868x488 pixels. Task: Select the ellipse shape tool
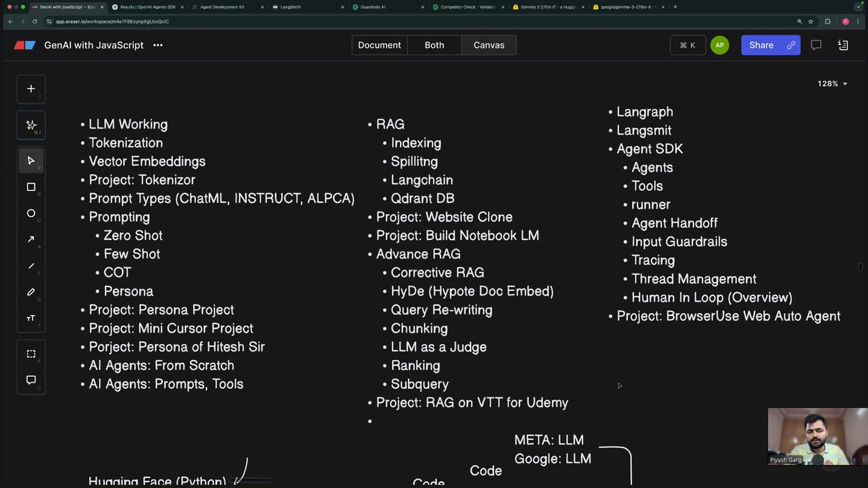[31, 213]
